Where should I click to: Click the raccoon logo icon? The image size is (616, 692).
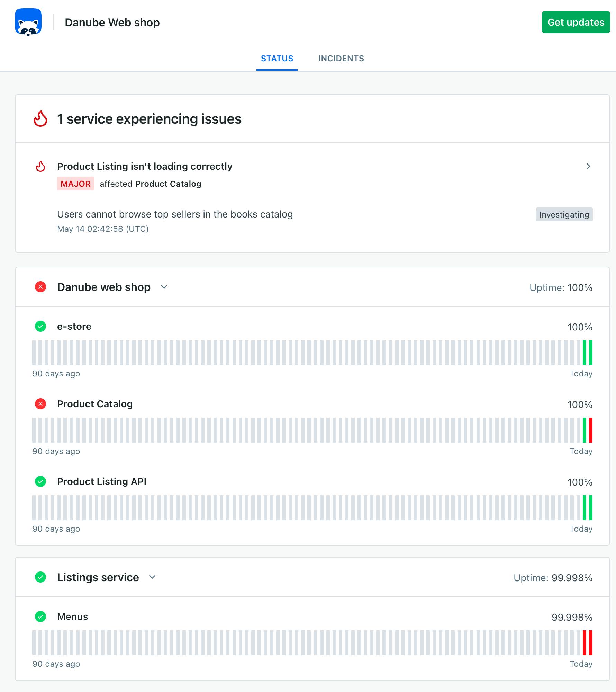[28, 22]
